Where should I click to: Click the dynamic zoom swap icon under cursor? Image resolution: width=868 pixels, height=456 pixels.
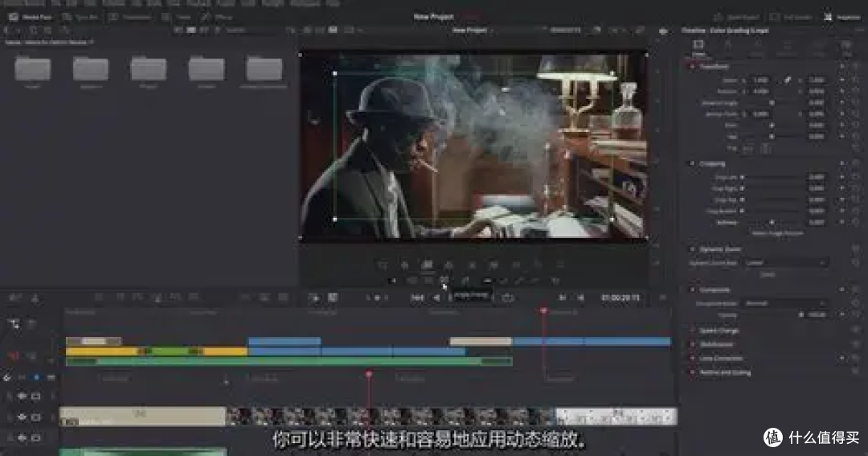[444, 281]
